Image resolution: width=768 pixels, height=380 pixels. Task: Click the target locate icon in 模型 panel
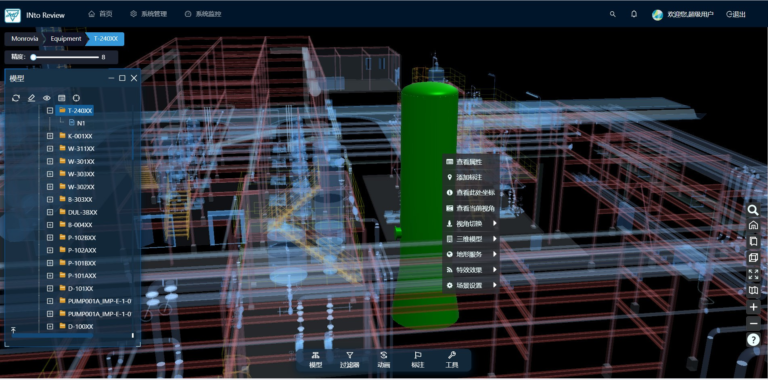[76, 98]
